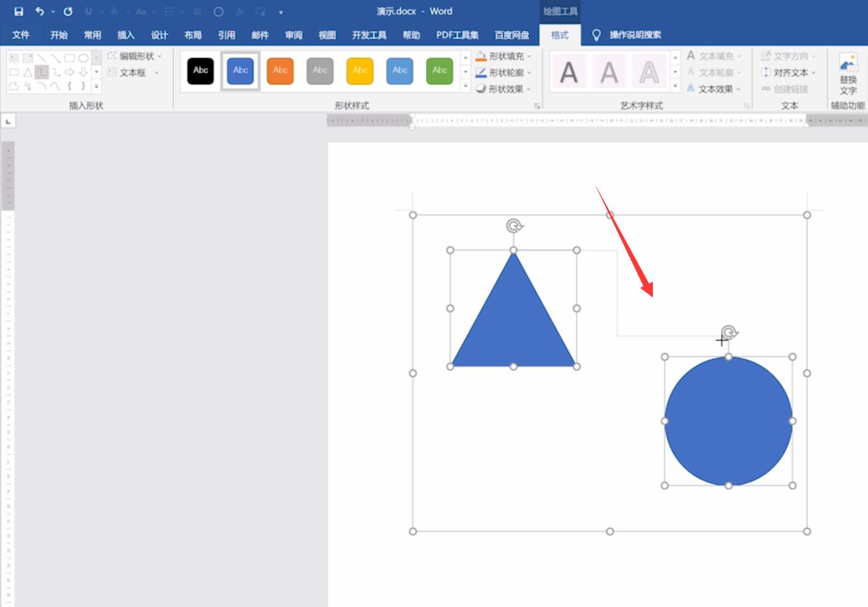Click the Redo icon in title bar
This screenshot has width=868, height=607.
pos(68,11)
